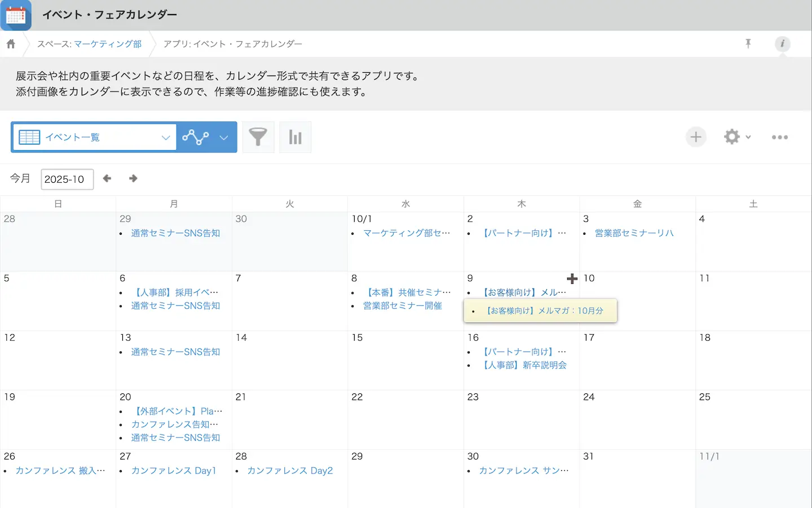This screenshot has width=812, height=508.
Task: Expand the graph view dropdown arrow
Action: coord(224,138)
